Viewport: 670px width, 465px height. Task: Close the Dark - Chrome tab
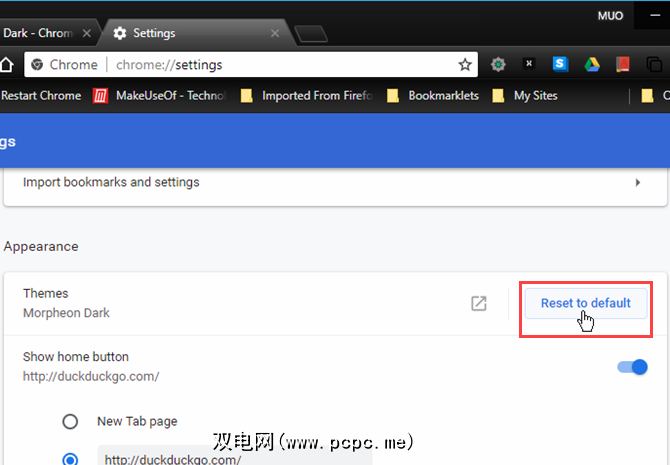pyautogui.click(x=86, y=33)
